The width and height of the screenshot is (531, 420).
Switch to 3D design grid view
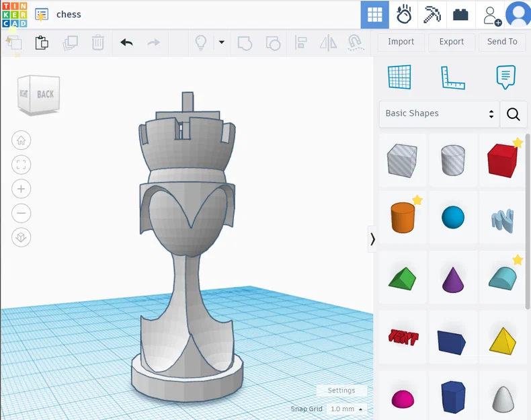tap(374, 15)
